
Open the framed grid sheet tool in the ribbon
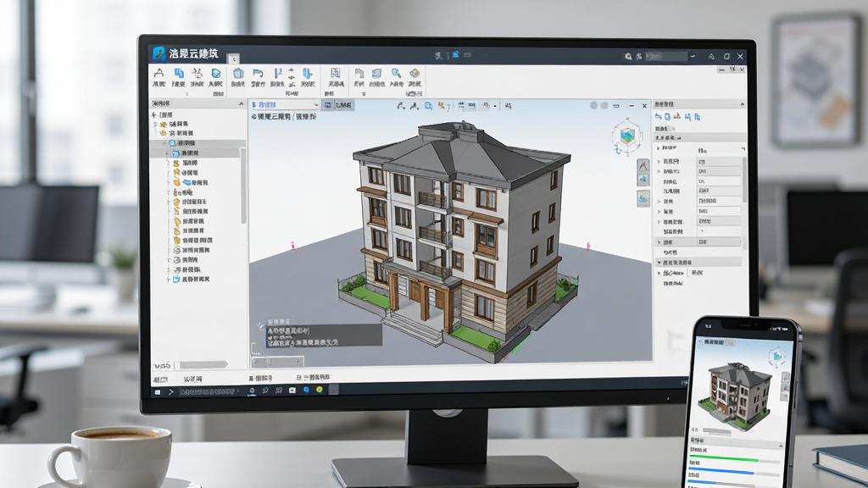336,73
